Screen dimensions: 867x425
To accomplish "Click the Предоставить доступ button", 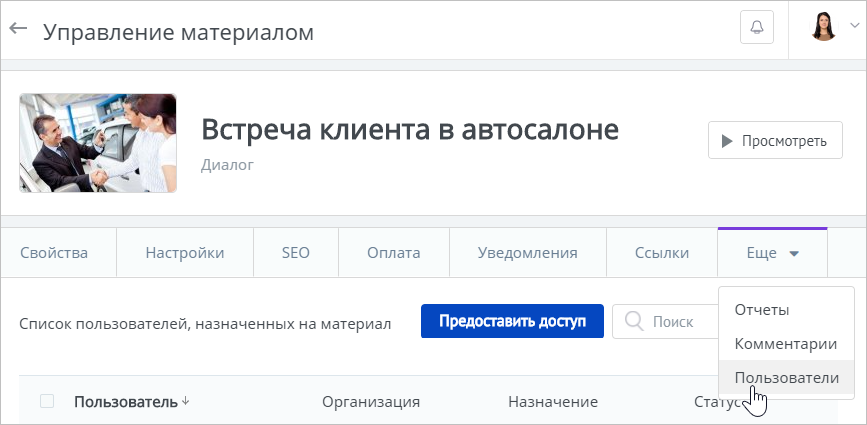I will point(512,321).
